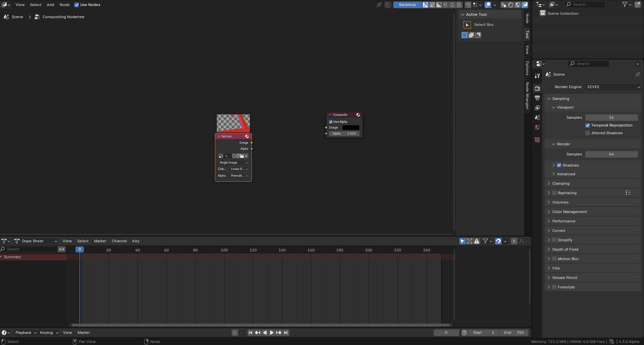644x345 pixels.
Task: Open the Render Engine EEVEE dropdown
Action: coord(613,87)
